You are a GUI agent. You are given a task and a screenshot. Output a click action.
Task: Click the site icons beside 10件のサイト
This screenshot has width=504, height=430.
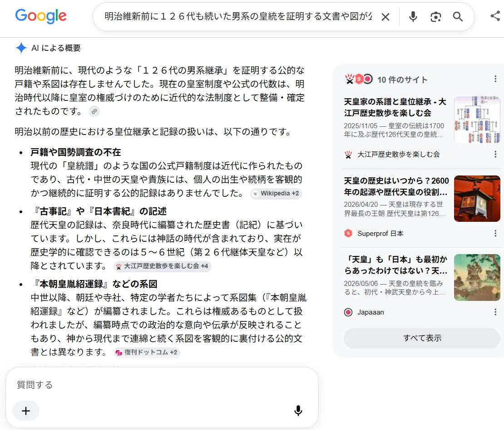[358, 79]
